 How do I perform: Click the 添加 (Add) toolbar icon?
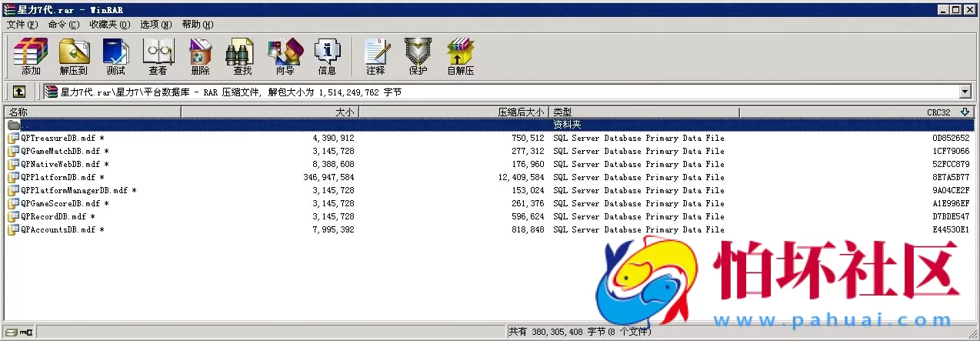pos(31,56)
